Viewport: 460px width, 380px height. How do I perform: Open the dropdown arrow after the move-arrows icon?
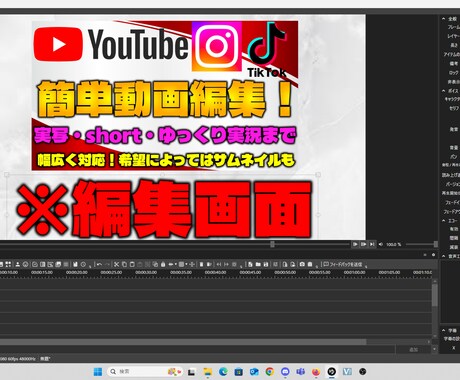click(176, 264)
